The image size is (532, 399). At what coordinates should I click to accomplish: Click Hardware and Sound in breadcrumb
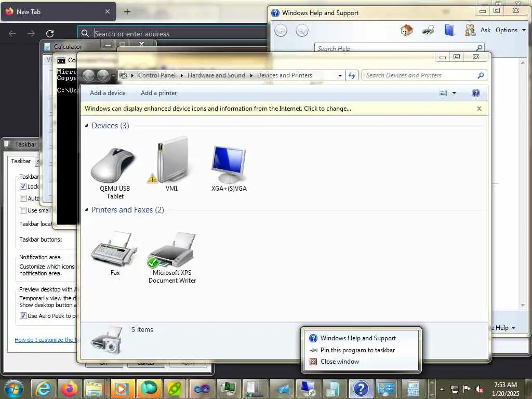tap(216, 75)
